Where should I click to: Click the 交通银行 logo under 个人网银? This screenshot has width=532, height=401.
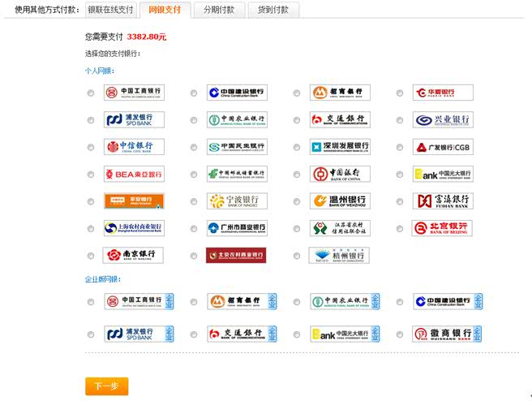pos(340,119)
